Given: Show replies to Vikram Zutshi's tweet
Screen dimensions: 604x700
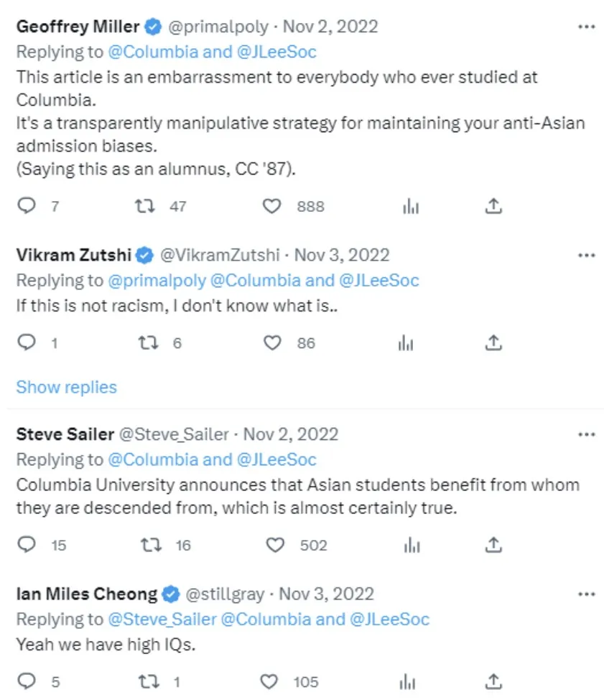Looking at the screenshot, I should pyautogui.click(x=66, y=387).
